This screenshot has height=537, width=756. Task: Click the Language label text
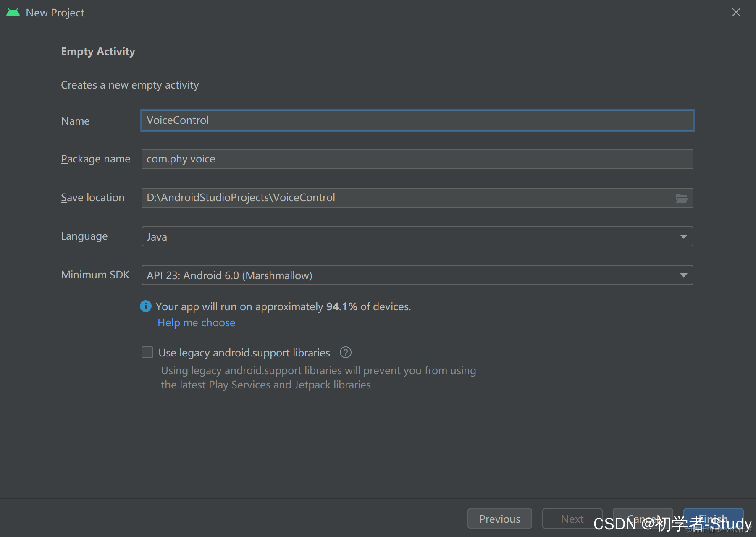pyautogui.click(x=84, y=236)
